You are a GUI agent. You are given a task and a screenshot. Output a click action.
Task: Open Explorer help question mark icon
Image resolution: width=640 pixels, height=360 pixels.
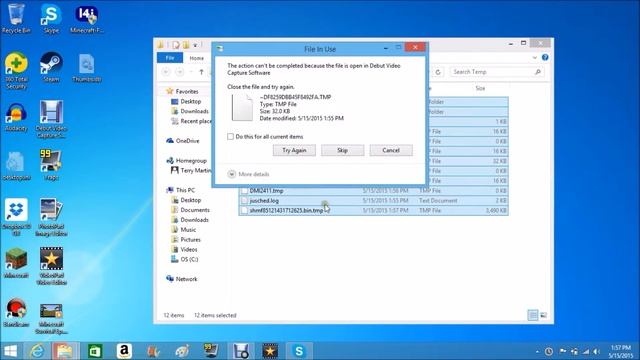545,58
